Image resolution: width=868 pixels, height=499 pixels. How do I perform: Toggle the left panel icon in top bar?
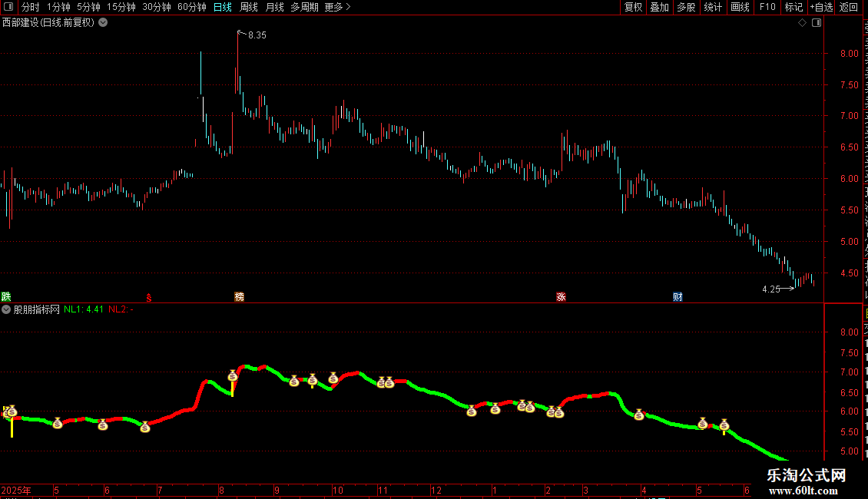click(x=8, y=7)
